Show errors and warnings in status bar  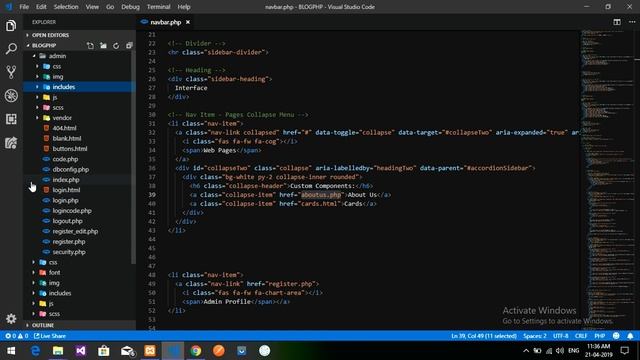click(17, 336)
